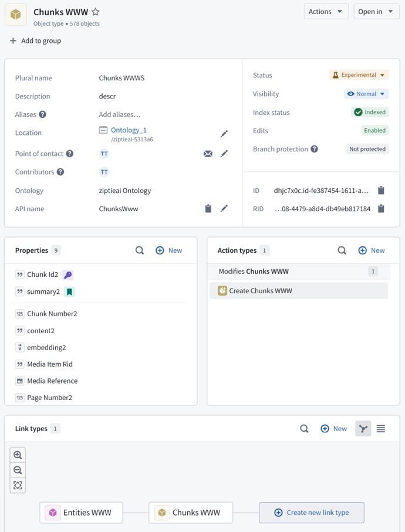The height and width of the screenshot is (532, 405).
Task: Click the Edits Enabled badge
Action: [x=375, y=131]
